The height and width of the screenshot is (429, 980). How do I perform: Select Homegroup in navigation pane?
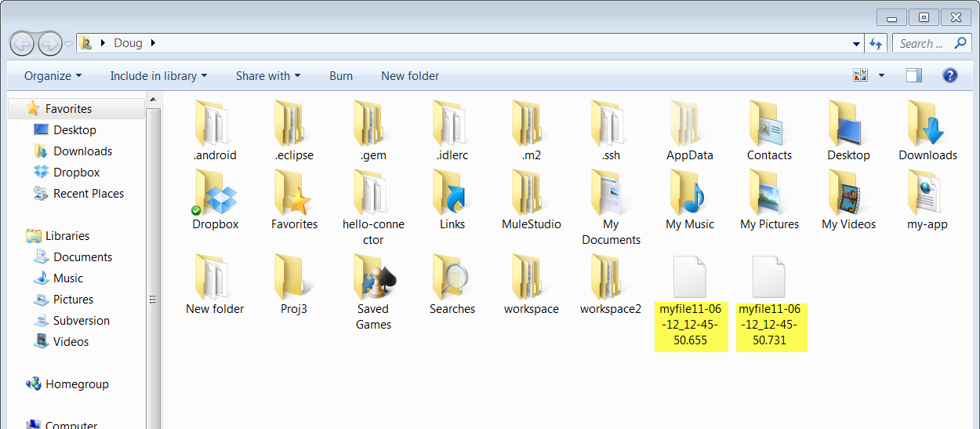click(77, 384)
